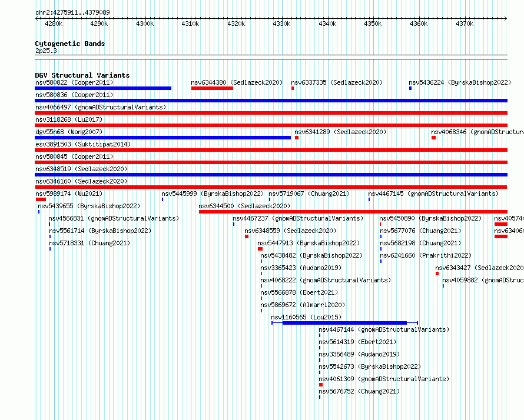Click the nsv580822 (Cooper2011) variant label

pyautogui.click(x=74, y=82)
